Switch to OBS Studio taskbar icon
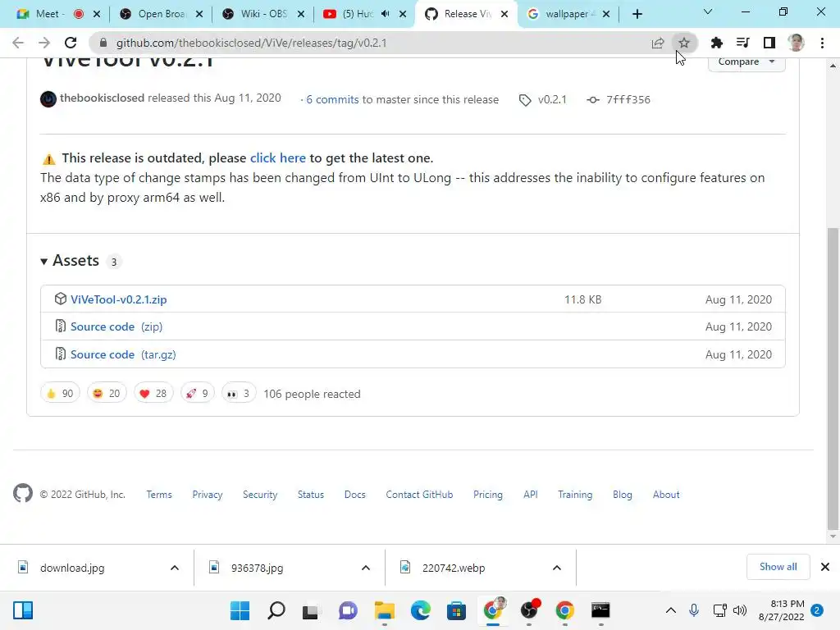Image resolution: width=840 pixels, height=630 pixels. pyautogui.click(x=529, y=610)
